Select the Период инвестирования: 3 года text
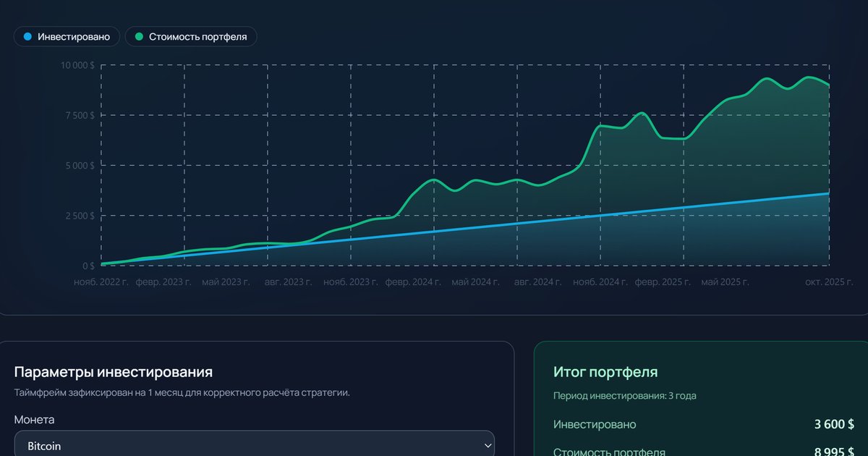Image resolution: width=868 pixels, height=456 pixels. (x=624, y=396)
